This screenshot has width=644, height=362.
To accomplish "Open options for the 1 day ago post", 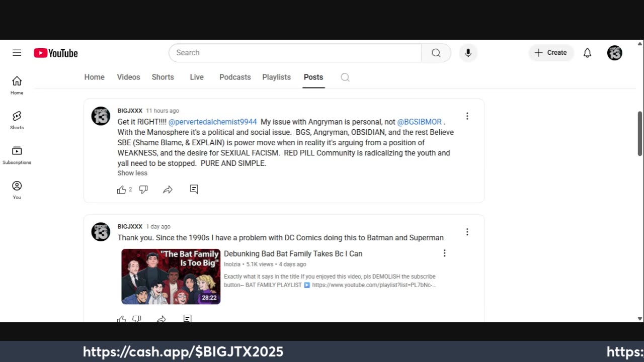I will coord(467,232).
